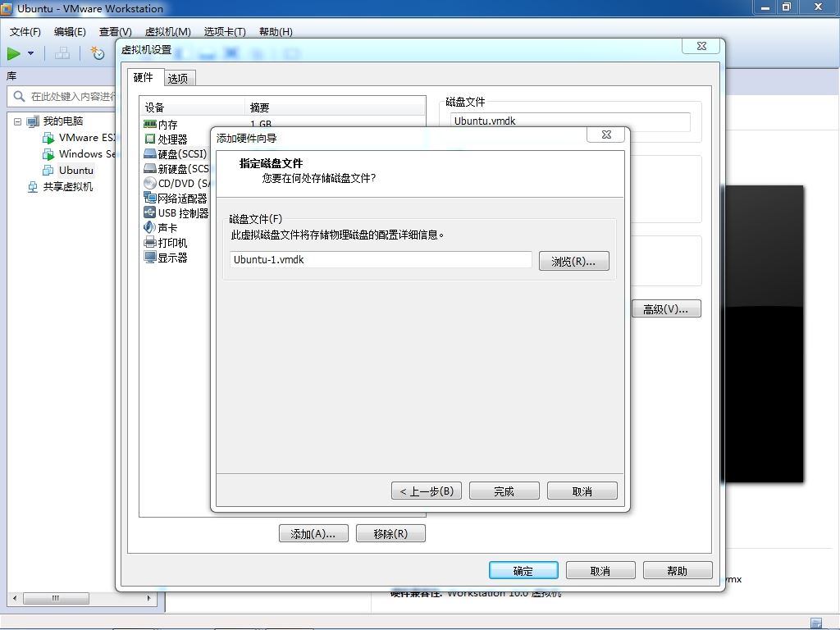Select the 打印机 printer icon
The image size is (840, 630).
tap(150, 242)
